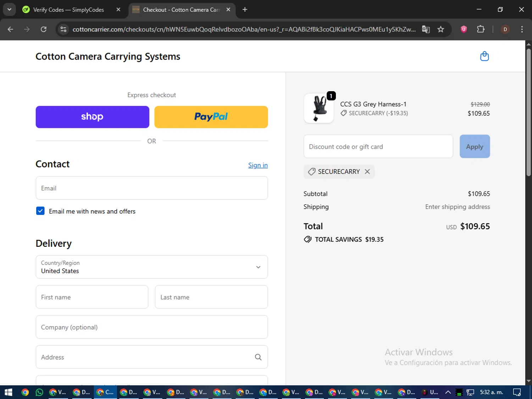The height and width of the screenshot is (399, 532).
Task: Click the TOTAL SAVINGS $19.35 text
Action: pos(349,239)
